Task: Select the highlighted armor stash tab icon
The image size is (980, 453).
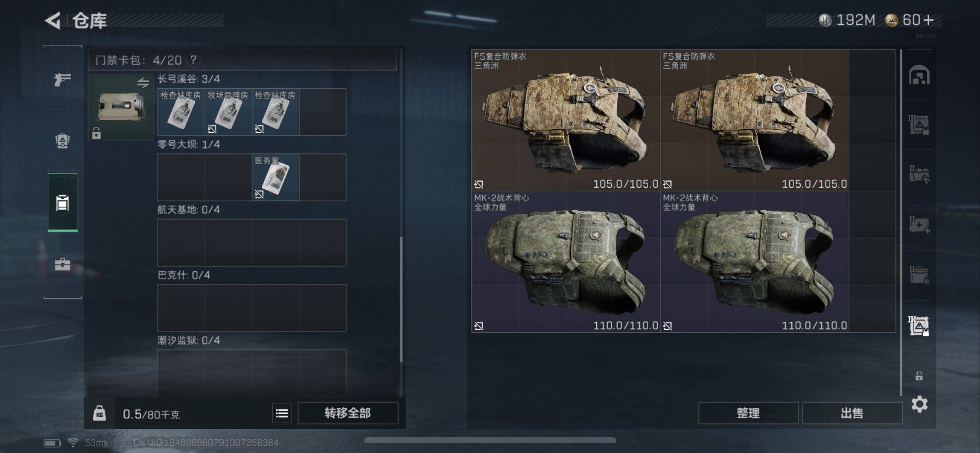Action: tap(918, 326)
